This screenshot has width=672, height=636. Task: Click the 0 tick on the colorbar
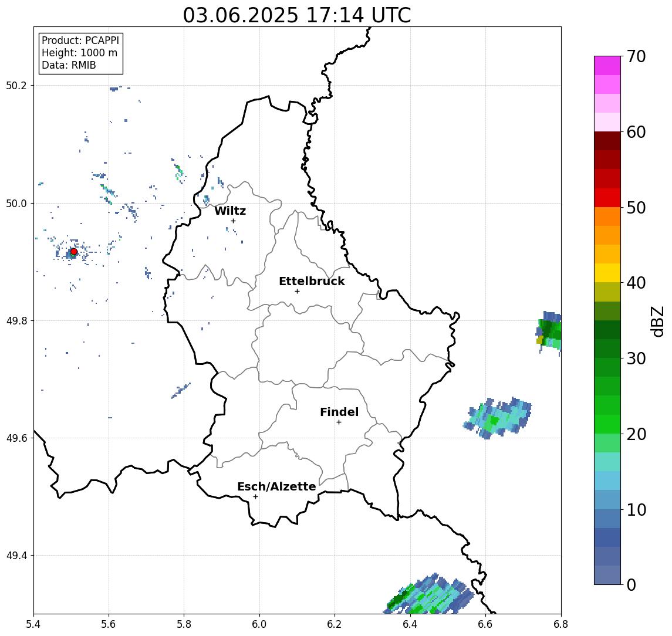coord(632,584)
